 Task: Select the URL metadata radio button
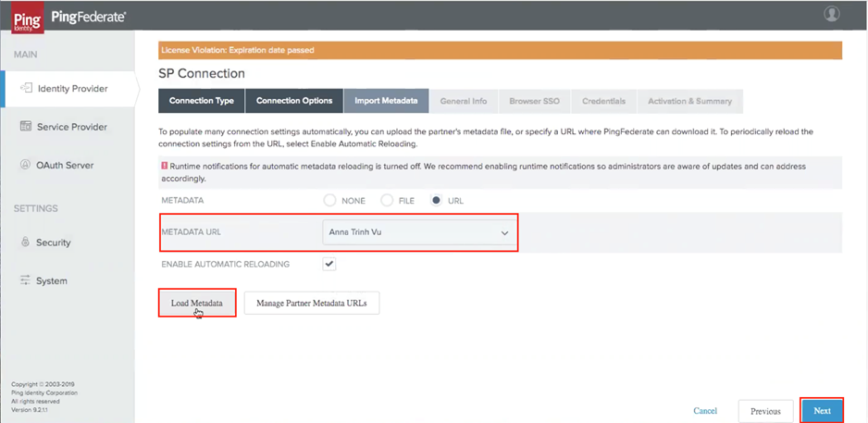435,200
